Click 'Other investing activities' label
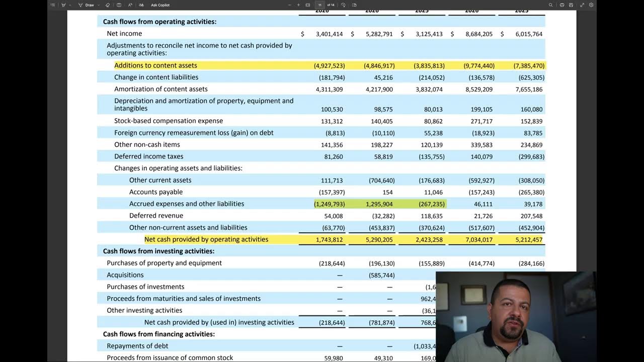This screenshot has width=644, height=362. [144, 310]
